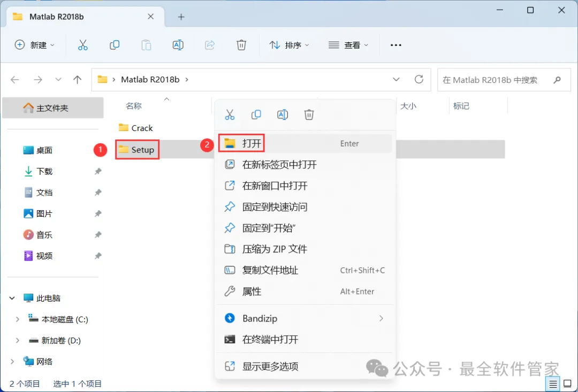The image size is (578, 392).
Task: Click the context menu Copy icon
Action: (256, 114)
